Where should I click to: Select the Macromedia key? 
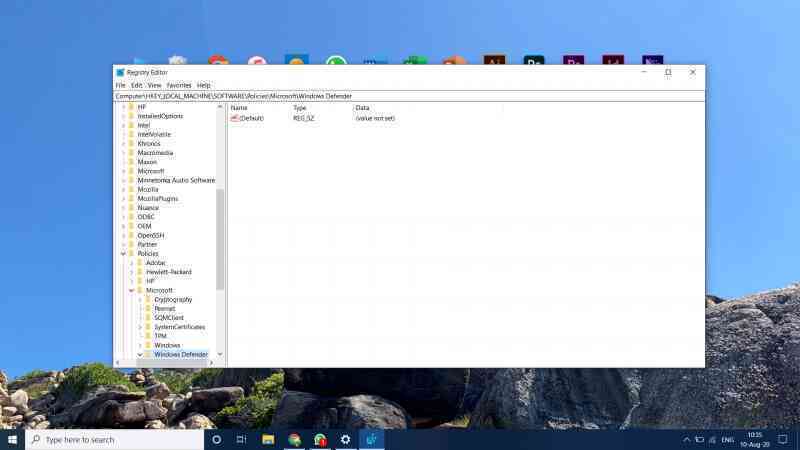click(x=155, y=153)
